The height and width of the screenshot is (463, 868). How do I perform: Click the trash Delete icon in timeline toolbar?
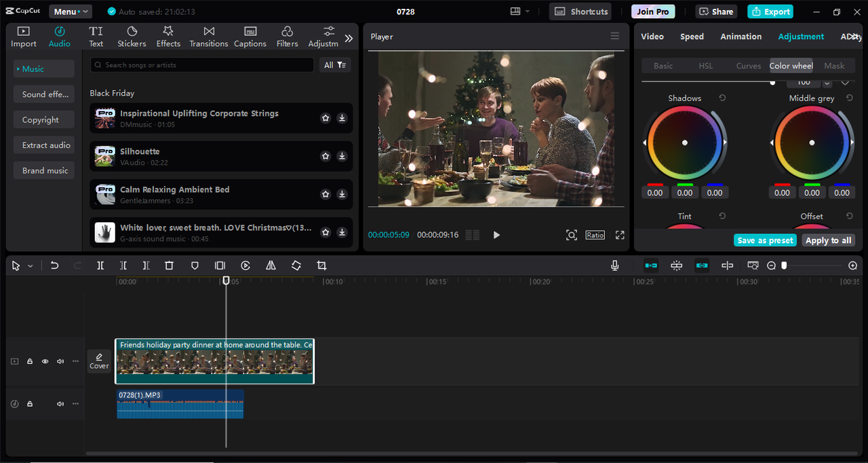(170, 266)
